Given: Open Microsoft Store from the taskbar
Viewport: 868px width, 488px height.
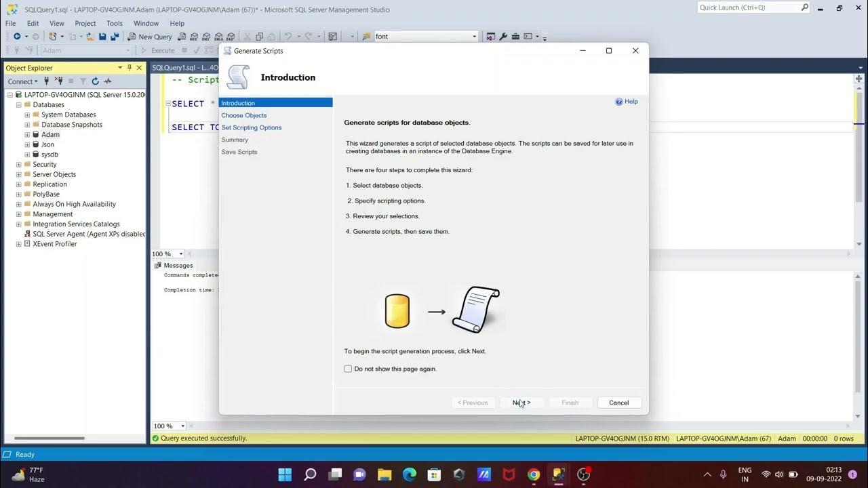Looking at the screenshot, I should [x=434, y=474].
